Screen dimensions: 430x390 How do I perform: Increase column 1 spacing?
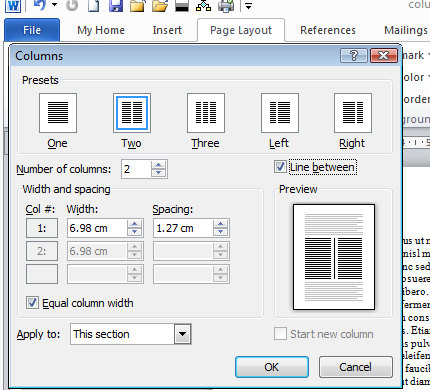point(220,224)
